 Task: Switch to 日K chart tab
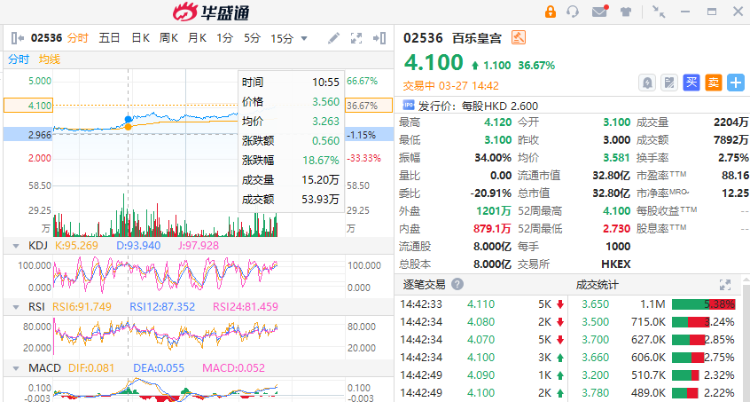pos(140,38)
